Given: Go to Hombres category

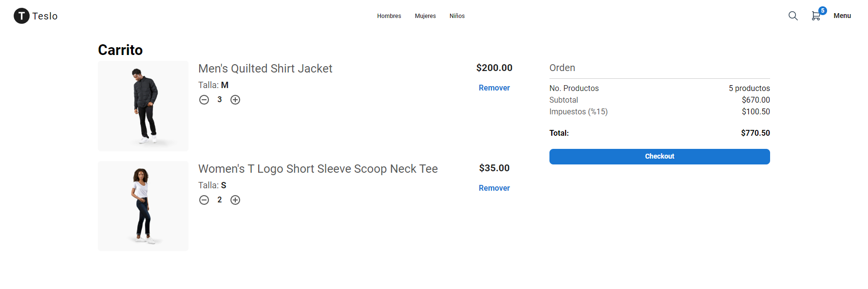Looking at the screenshot, I should [x=389, y=16].
